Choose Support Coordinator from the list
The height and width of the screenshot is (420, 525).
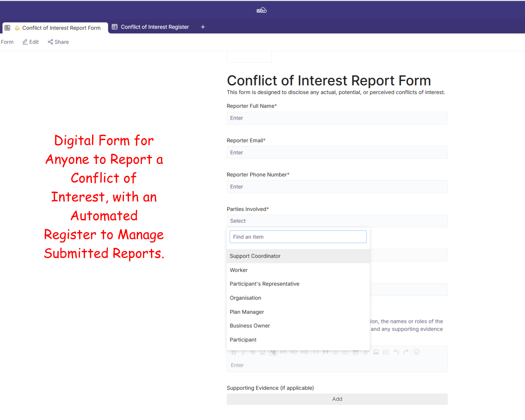tap(255, 256)
